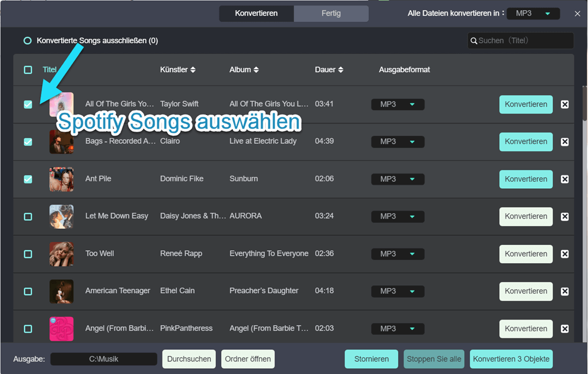The width and height of the screenshot is (588, 374).
Task: Open MP3 format dropdown for American Teenager
Action: (x=397, y=291)
